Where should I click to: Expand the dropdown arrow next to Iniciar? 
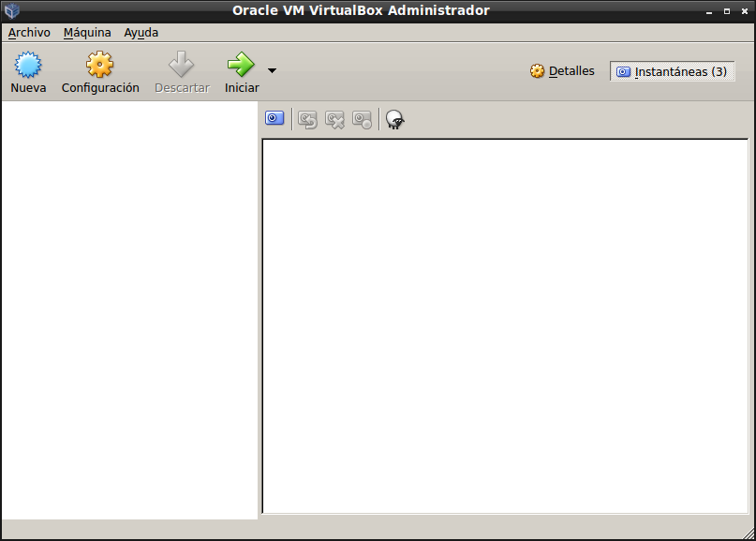tap(272, 70)
